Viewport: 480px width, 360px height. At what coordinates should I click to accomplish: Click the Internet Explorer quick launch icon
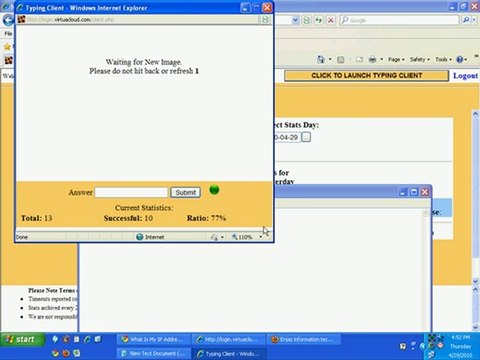tap(87, 339)
